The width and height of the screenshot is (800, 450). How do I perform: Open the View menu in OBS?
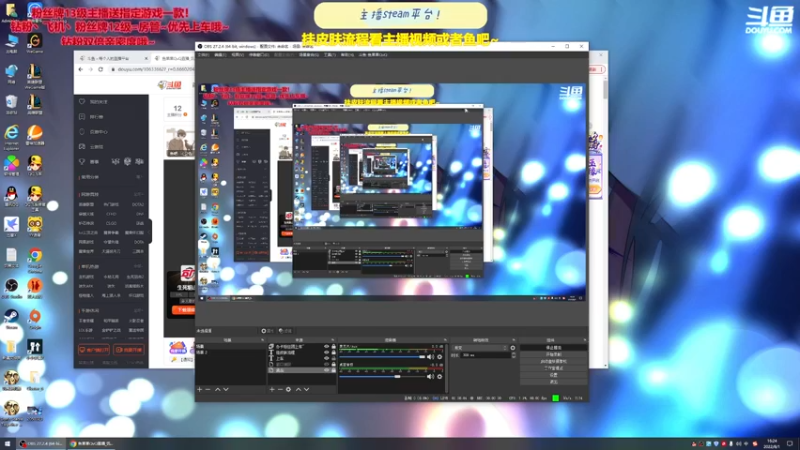(x=237, y=55)
